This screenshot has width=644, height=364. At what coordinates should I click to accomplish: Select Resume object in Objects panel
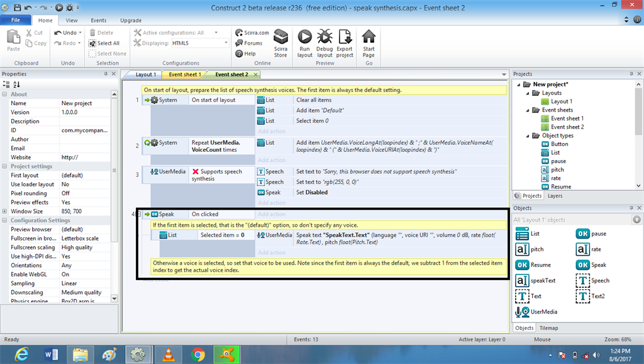point(533,265)
